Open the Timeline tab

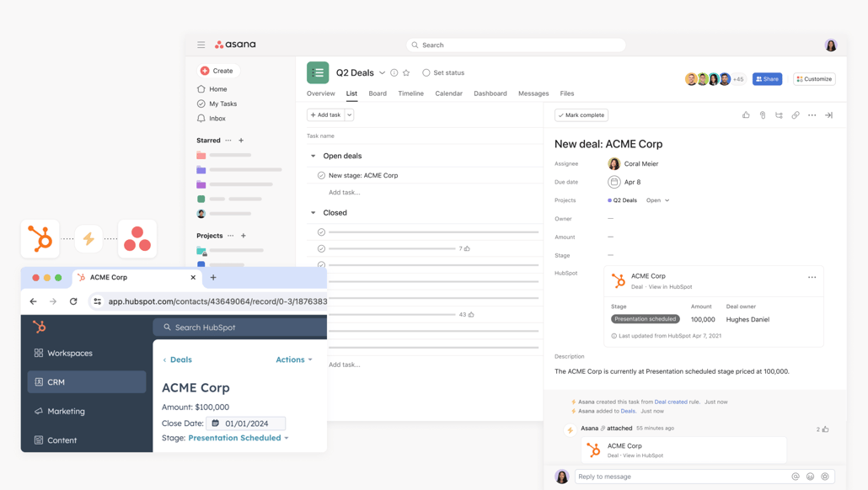click(x=410, y=93)
